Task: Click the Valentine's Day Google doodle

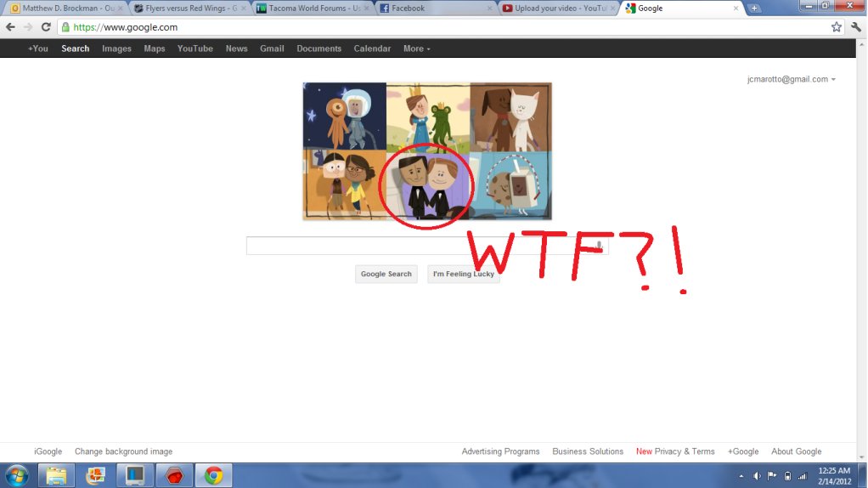Action: (x=427, y=151)
